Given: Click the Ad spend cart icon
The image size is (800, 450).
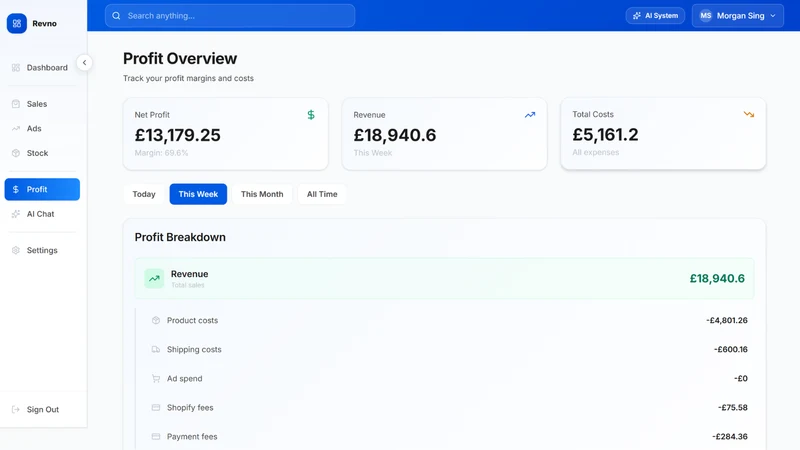Looking at the screenshot, I should tap(156, 379).
